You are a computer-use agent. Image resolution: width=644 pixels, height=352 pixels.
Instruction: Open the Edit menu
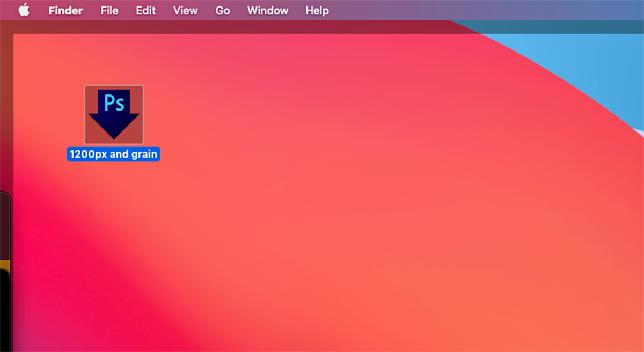tap(146, 10)
